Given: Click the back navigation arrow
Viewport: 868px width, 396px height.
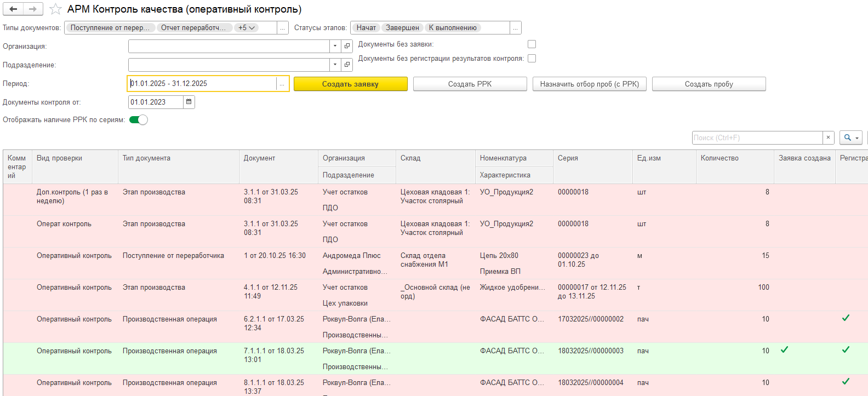Looking at the screenshot, I should (13, 9).
